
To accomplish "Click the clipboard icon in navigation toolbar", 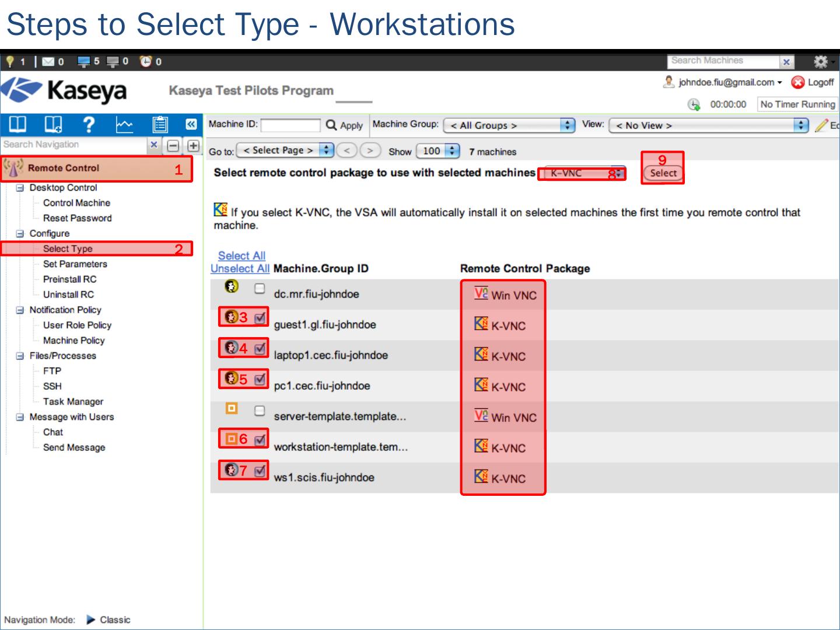I will (x=159, y=124).
